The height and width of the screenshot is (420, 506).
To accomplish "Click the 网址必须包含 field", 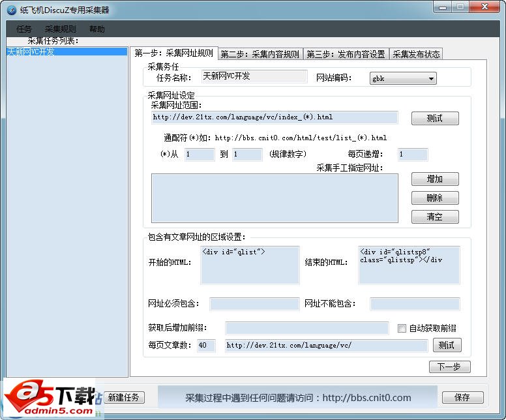I will [x=254, y=304].
